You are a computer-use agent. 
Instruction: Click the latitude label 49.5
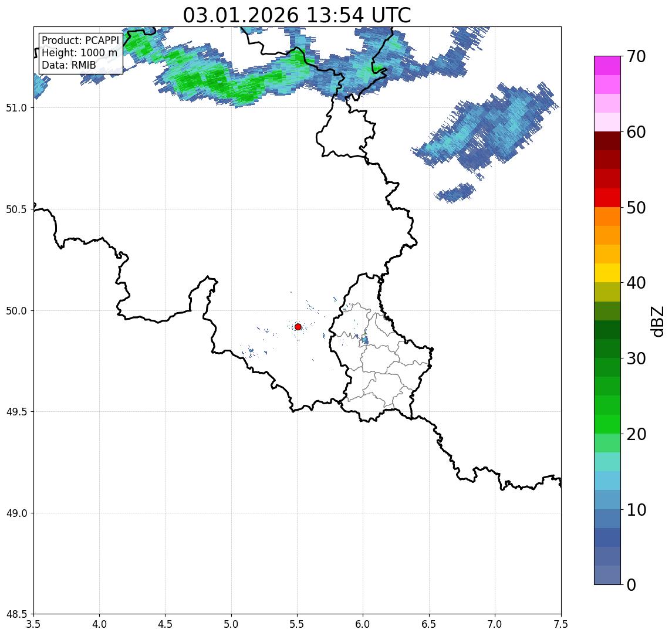pos(16,412)
